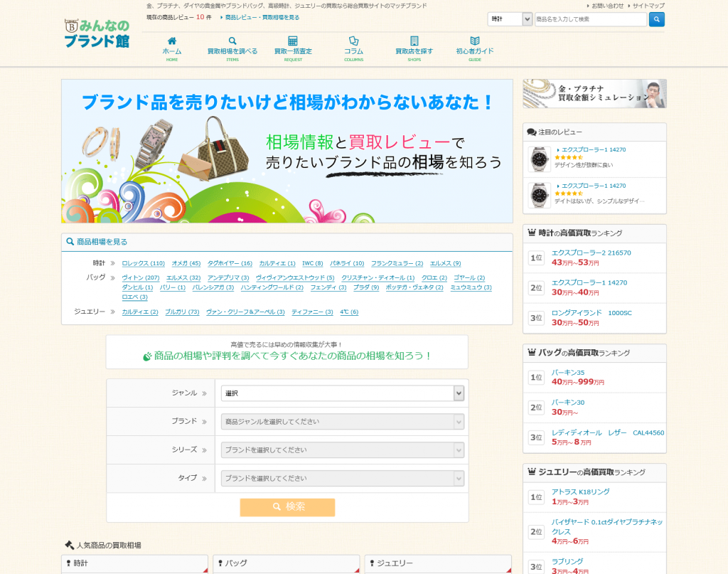Open the ブランド dropdown in search form
This screenshot has height=574, width=728.
click(342, 422)
